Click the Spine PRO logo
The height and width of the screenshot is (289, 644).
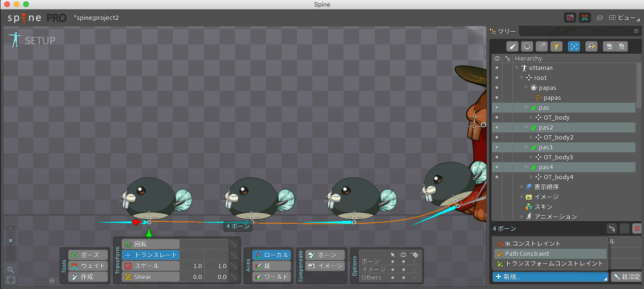36,18
